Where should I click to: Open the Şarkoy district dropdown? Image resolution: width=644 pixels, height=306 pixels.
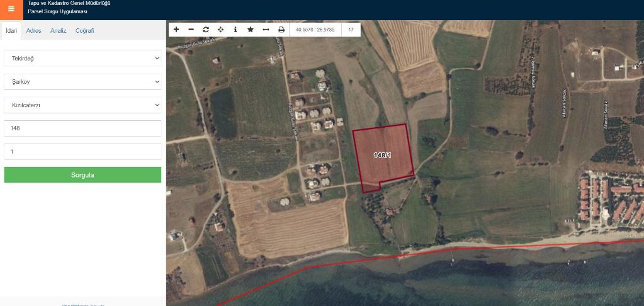(x=82, y=82)
